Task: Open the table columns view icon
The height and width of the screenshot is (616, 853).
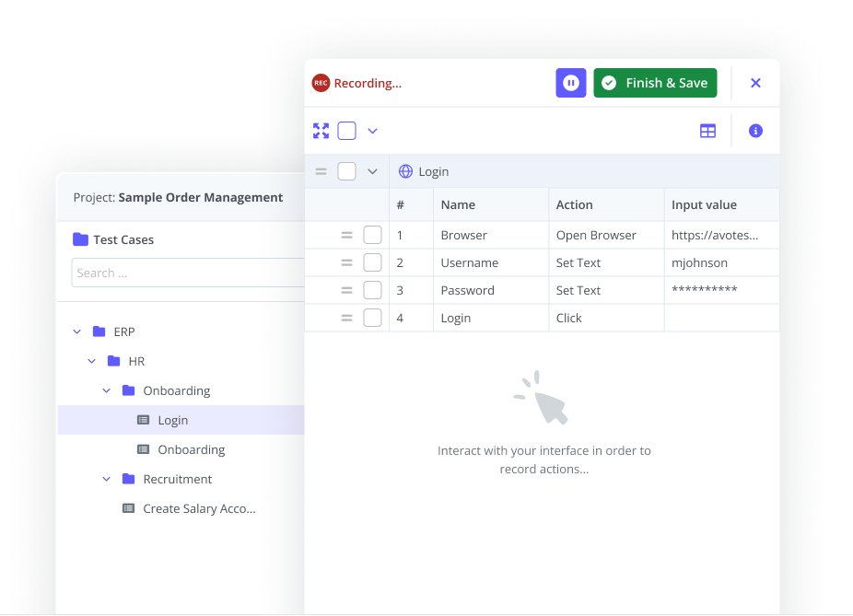Action: coord(707,131)
